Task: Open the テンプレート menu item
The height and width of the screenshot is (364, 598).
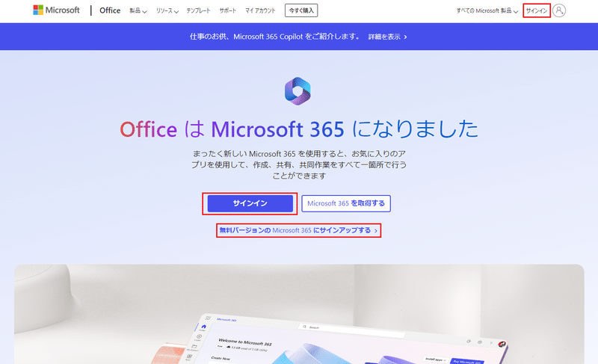Action: pyautogui.click(x=198, y=10)
